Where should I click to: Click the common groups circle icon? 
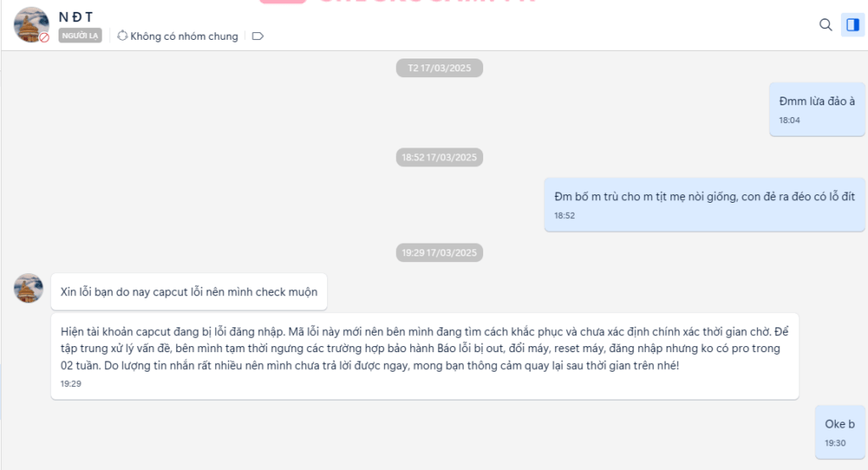[122, 36]
